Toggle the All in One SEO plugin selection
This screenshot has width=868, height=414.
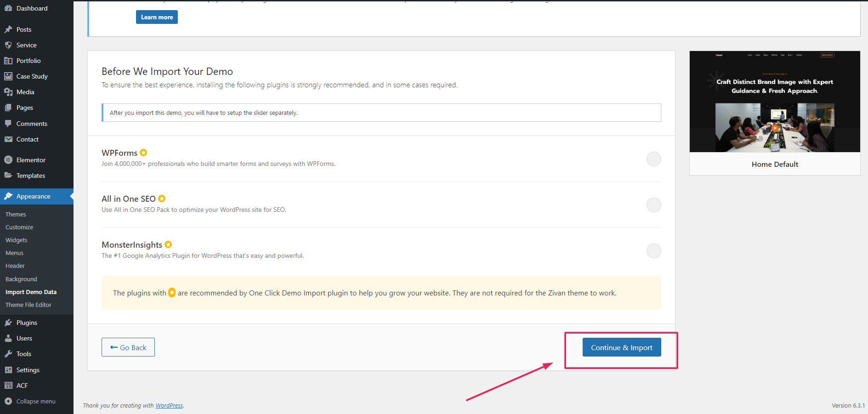tap(653, 205)
